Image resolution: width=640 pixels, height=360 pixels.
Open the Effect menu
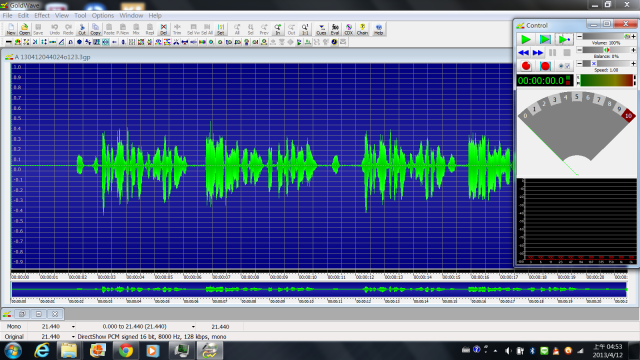pyautogui.click(x=42, y=16)
